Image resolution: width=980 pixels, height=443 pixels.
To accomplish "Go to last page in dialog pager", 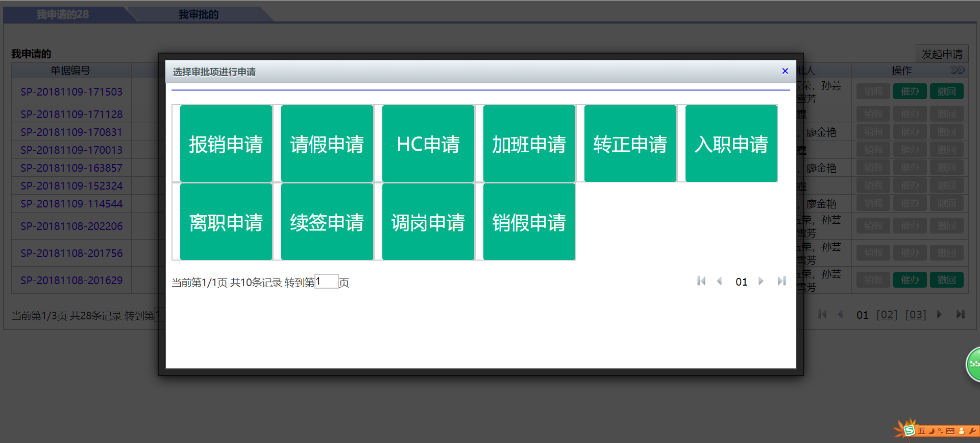I will 781,281.
